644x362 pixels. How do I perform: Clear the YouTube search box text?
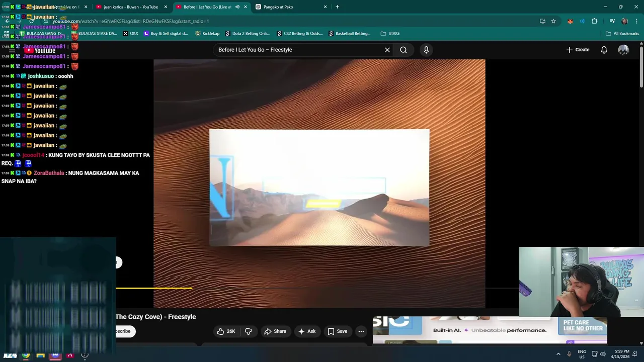tap(387, 50)
